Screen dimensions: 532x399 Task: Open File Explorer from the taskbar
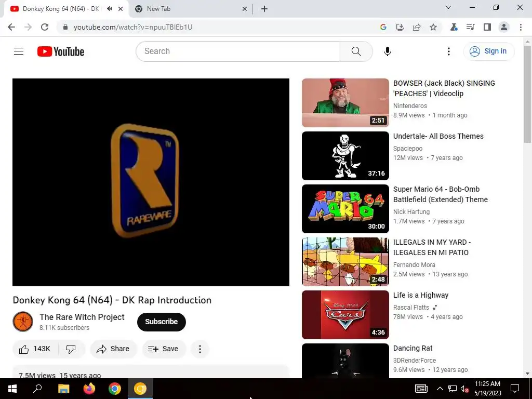click(x=63, y=389)
